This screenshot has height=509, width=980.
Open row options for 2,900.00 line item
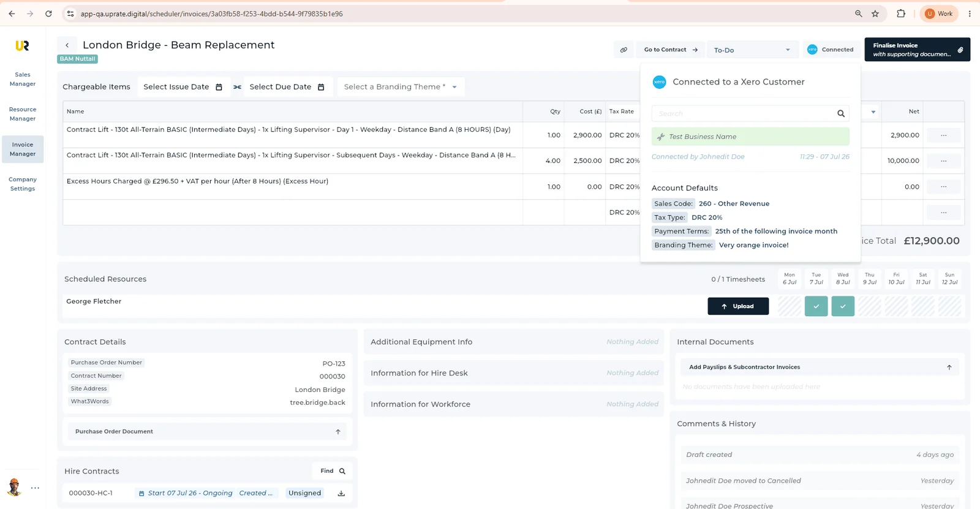pos(944,135)
